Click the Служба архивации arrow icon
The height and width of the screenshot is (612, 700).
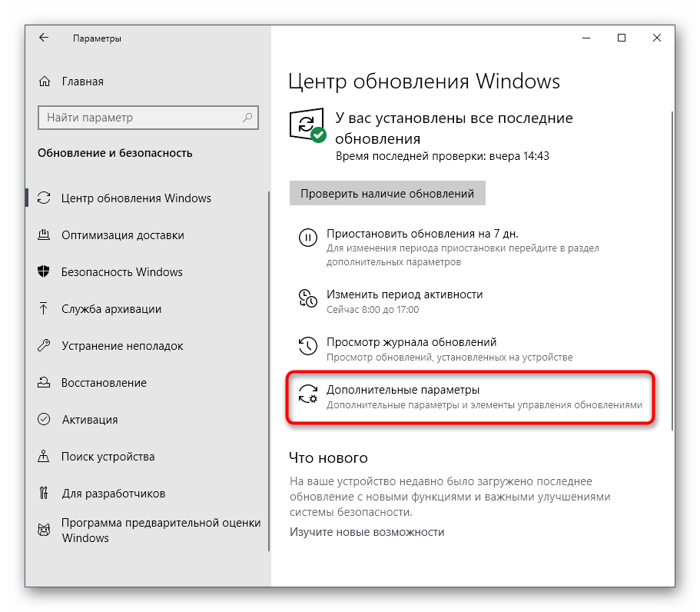tap(44, 308)
